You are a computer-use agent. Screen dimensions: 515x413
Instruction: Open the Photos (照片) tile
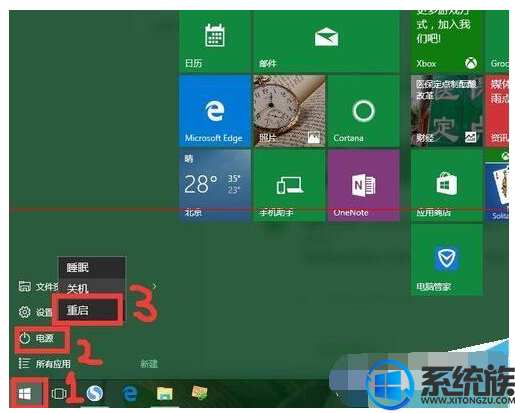289,111
